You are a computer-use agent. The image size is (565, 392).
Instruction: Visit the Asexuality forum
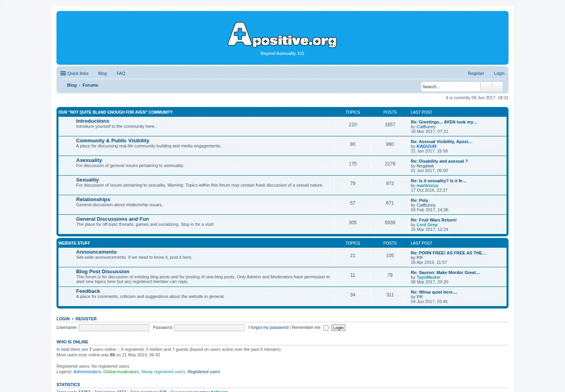click(89, 160)
